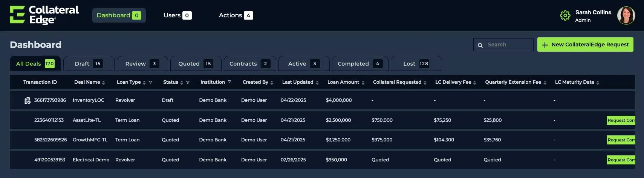Click the Sarah Collins user name
Viewport: 644px width, 178px height.
point(593,12)
